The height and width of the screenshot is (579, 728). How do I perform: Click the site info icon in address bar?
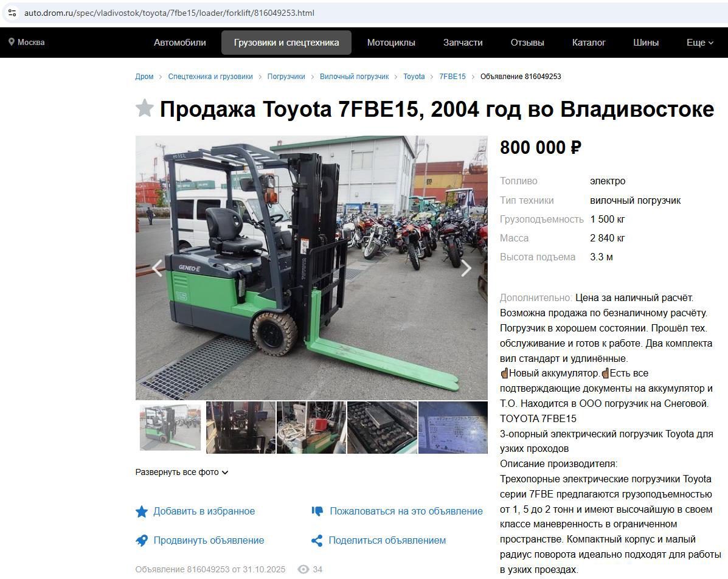13,13
